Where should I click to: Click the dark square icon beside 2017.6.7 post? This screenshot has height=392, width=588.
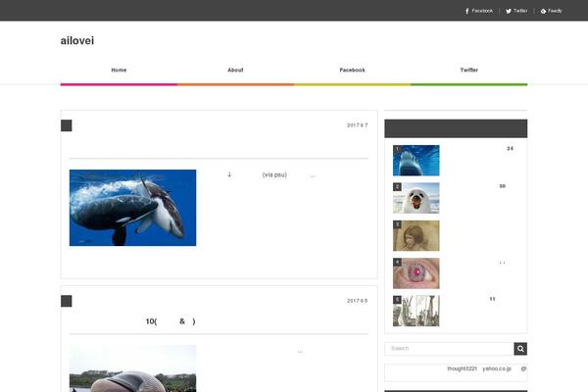(67, 125)
